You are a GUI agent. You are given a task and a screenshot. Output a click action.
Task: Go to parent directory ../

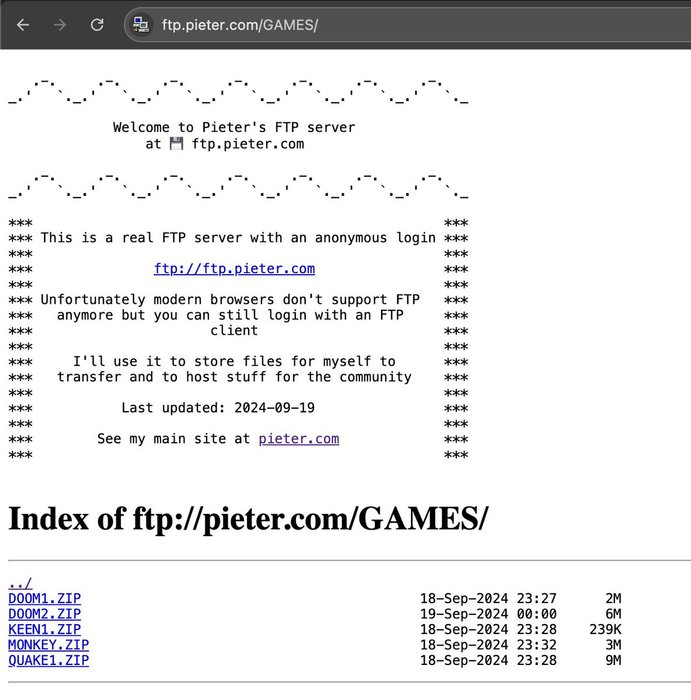click(20, 583)
